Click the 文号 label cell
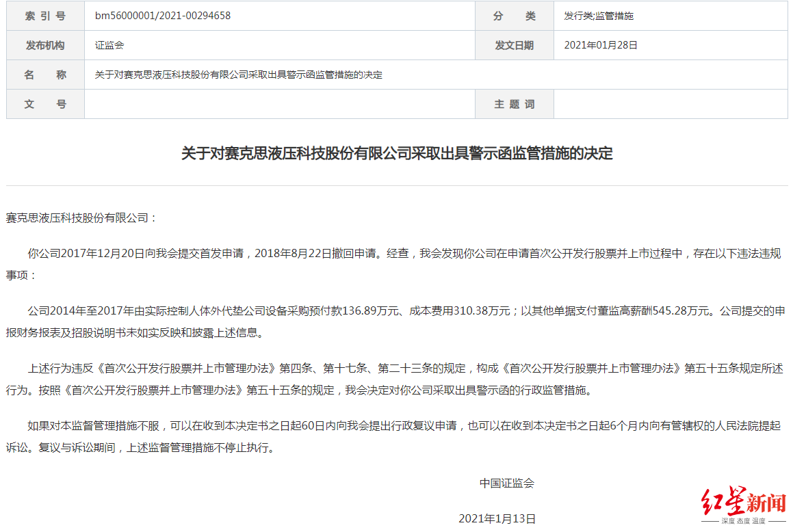 point(45,104)
